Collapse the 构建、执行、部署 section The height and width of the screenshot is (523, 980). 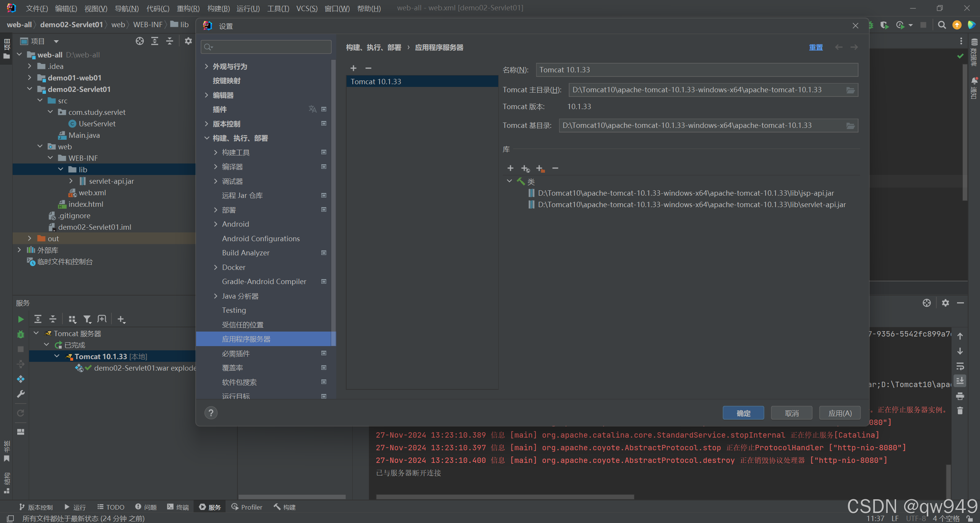(x=207, y=138)
